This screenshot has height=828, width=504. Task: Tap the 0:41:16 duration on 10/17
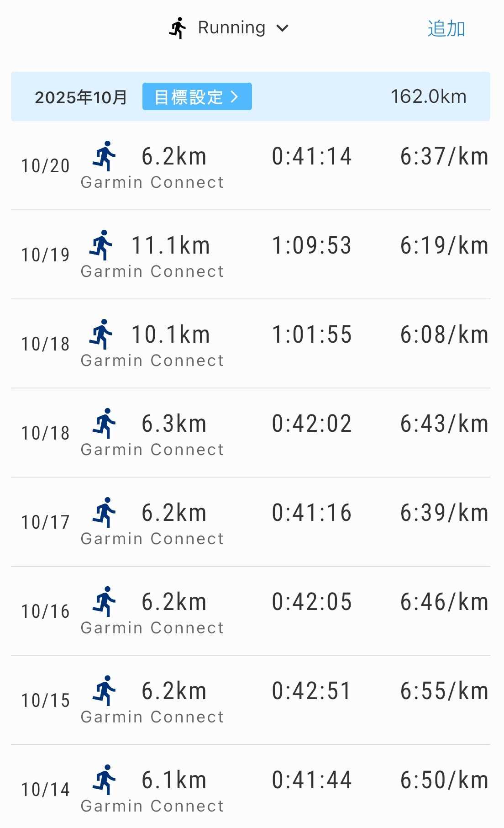[x=312, y=513]
